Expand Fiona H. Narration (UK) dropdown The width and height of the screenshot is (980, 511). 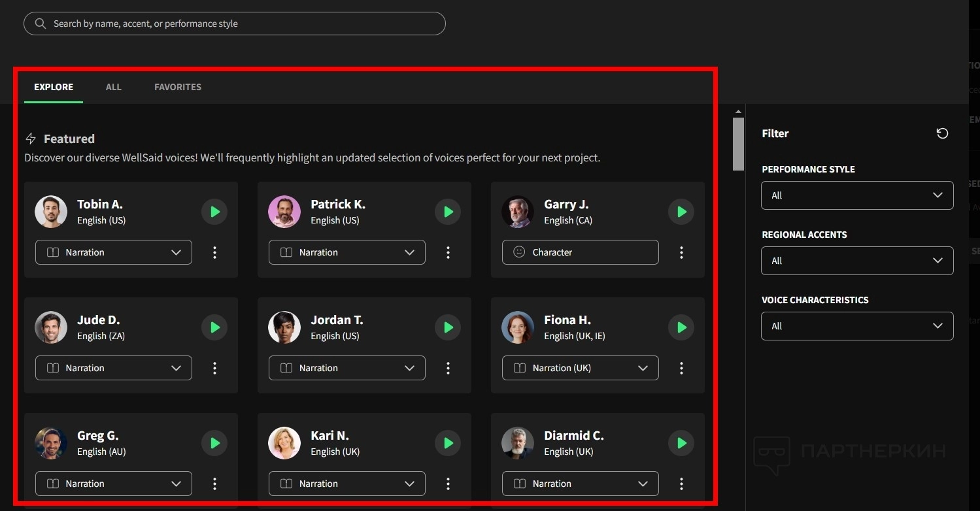[x=580, y=368]
